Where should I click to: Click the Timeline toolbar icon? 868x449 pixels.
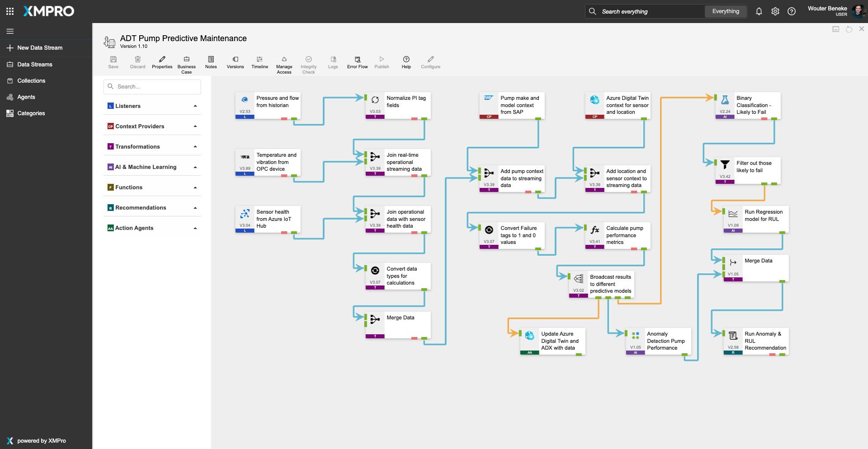click(259, 62)
